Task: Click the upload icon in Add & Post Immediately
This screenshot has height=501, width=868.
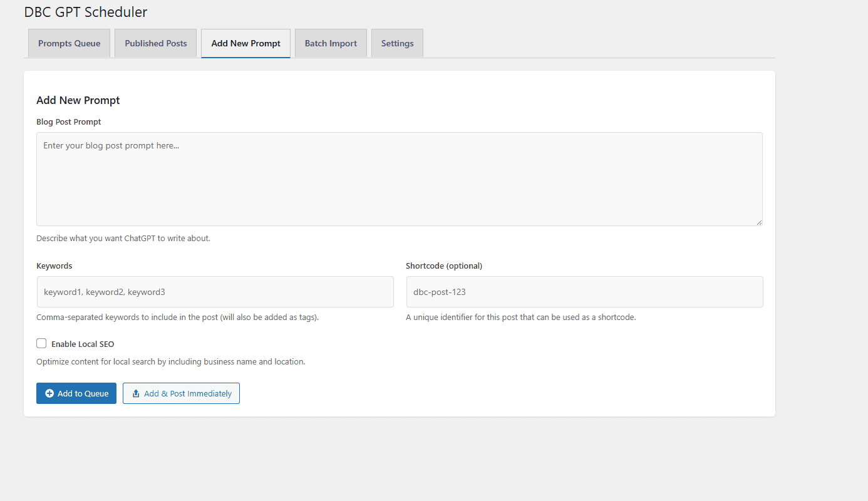Action: coord(136,393)
